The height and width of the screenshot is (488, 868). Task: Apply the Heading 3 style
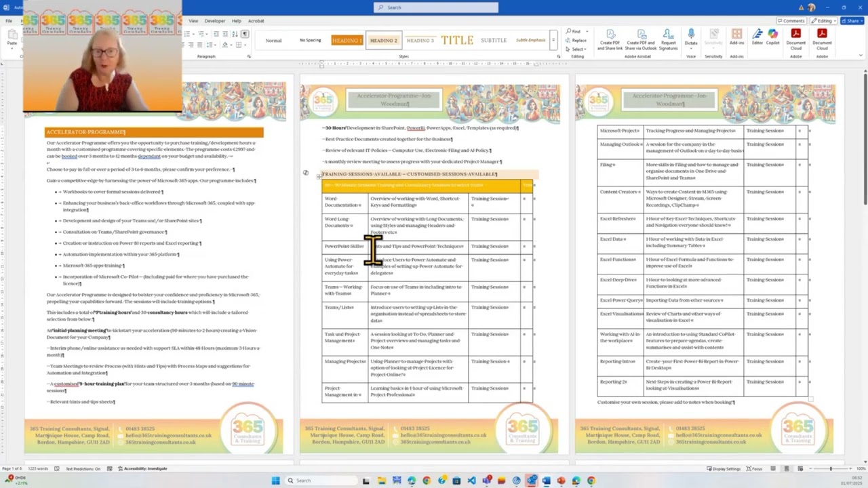pos(420,41)
